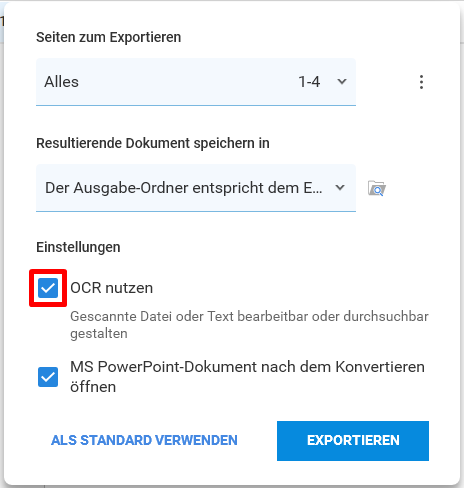This screenshot has height=488, width=464.
Task: Click the 'Gescannte Datei oder Text' description
Action: [249, 325]
